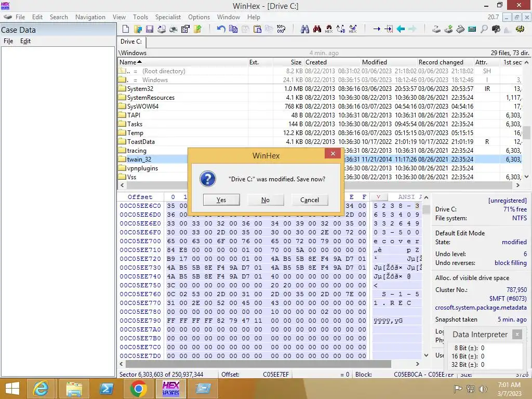Close the Data Interpreter panel
The image size is (532, 399).
pyautogui.click(x=517, y=334)
